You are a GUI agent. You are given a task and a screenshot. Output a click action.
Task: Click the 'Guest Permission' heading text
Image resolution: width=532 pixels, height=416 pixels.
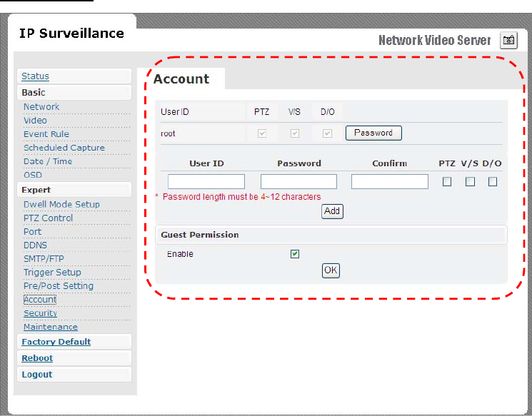click(x=199, y=235)
